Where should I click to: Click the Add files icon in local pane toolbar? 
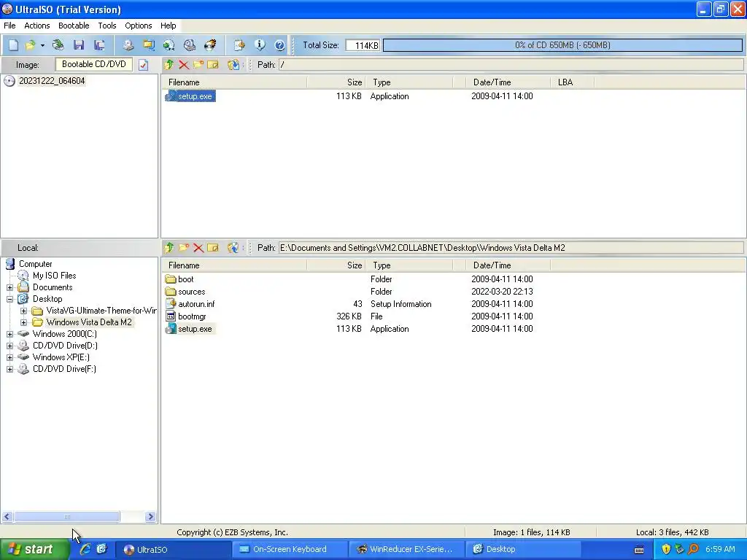(233, 248)
